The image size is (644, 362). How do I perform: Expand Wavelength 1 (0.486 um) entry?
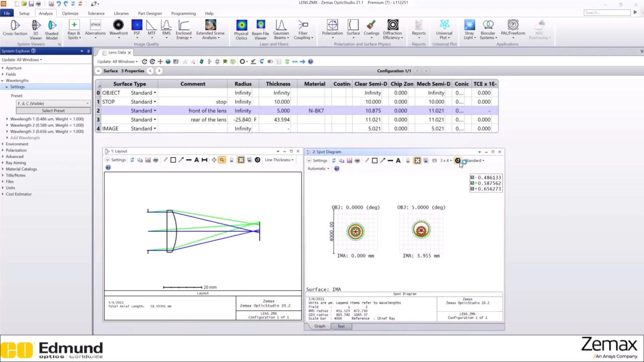pos(8,119)
